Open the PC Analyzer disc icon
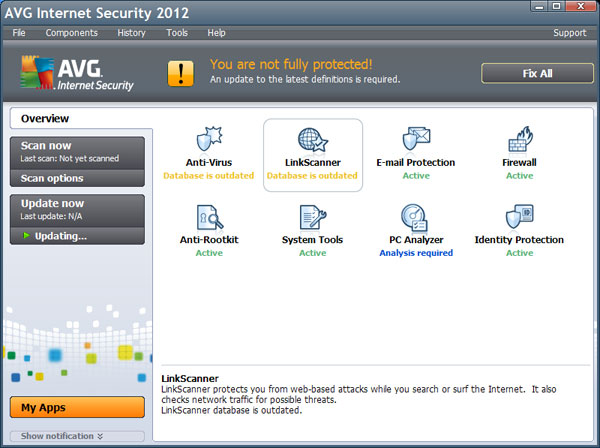The width and height of the screenshot is (600, 448). [x=414, y=217]
